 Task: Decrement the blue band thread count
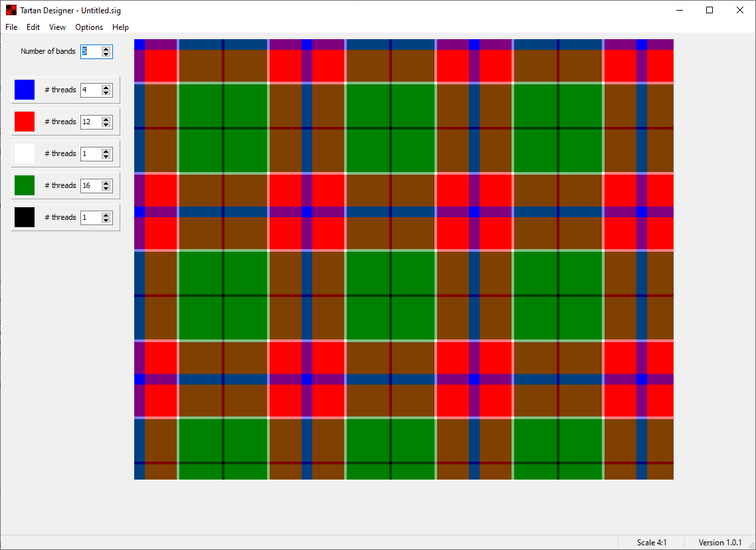106,92
